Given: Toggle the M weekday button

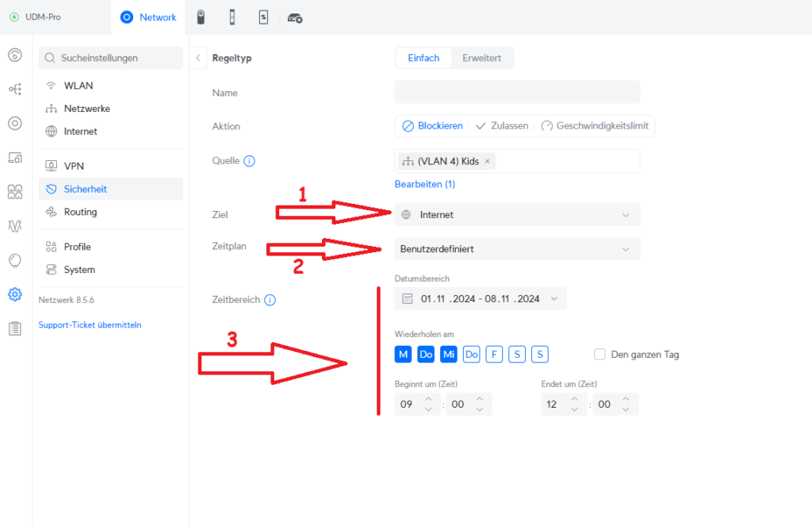Looking at the screenshot, I should pos(403,355).
